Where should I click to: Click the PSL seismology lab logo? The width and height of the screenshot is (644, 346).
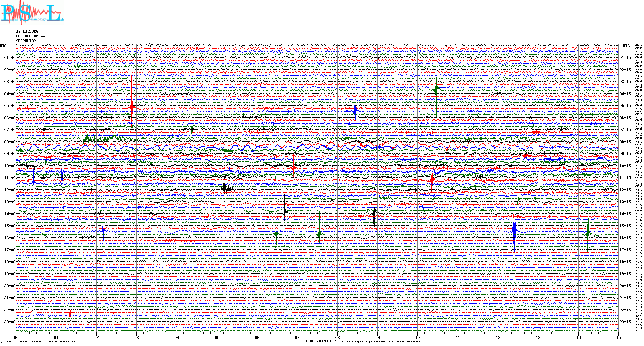(x=32, y=13)
